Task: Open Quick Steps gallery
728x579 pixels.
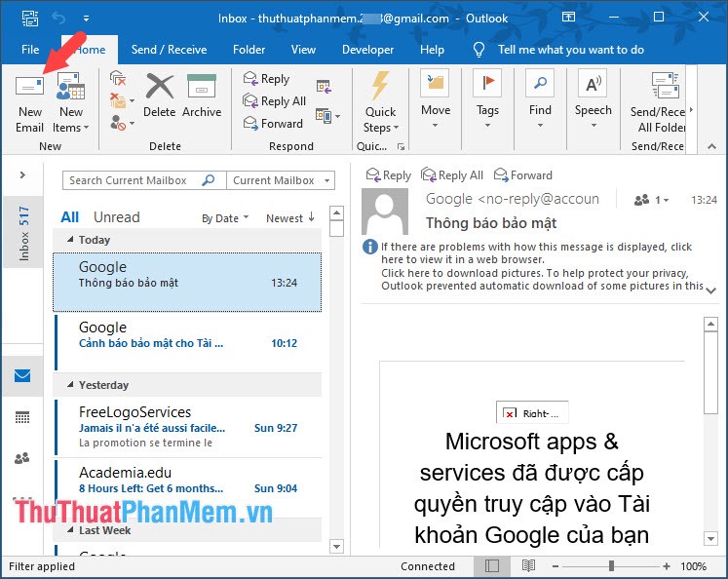Action: coord(380,103)
